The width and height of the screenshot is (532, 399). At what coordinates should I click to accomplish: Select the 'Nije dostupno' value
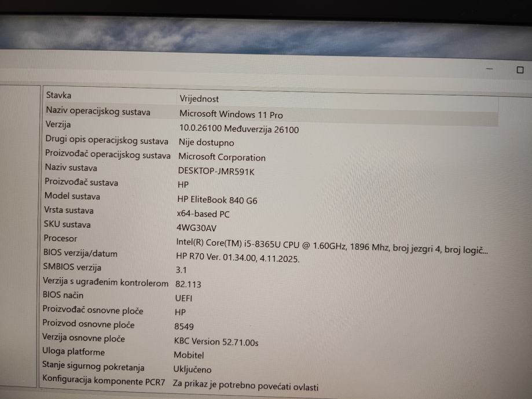206,143
